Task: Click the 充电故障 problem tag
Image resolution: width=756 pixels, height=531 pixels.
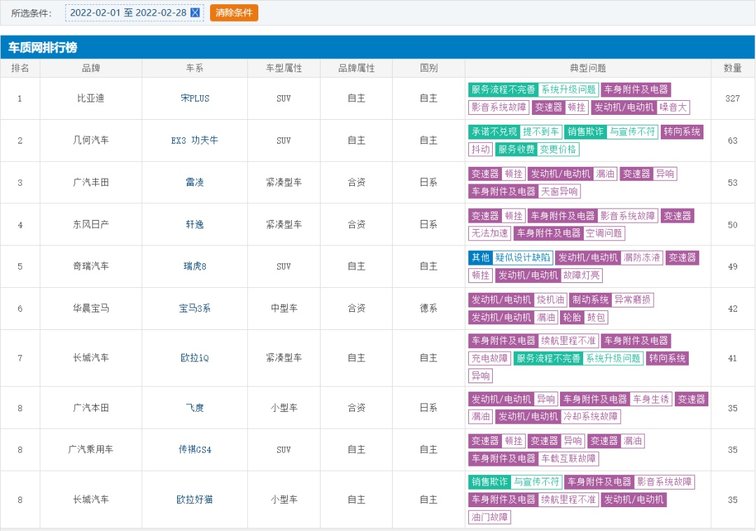Action: pyautogui.click(x=490, y=358)
